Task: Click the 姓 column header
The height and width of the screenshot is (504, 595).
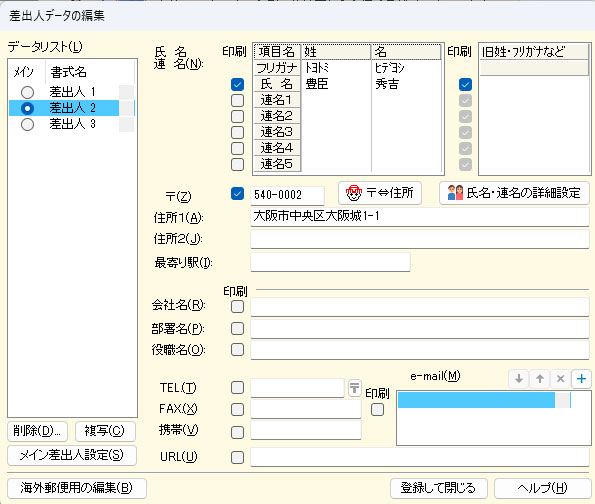Action: (336, 52)
